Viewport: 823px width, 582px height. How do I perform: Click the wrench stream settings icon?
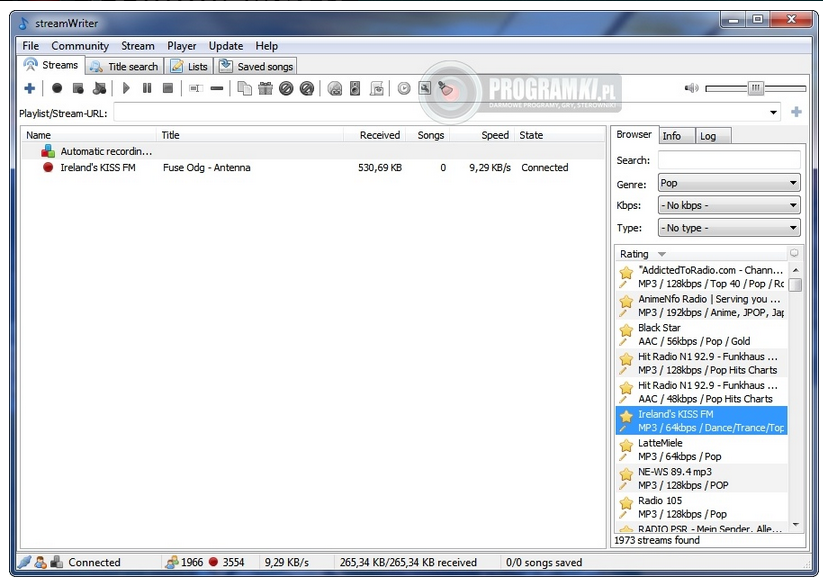[x=425, y=88]
